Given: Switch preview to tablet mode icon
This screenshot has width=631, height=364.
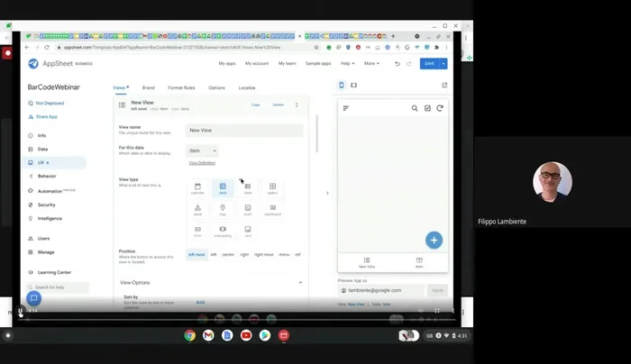Looking at the screenshot, I should point(353,86).
